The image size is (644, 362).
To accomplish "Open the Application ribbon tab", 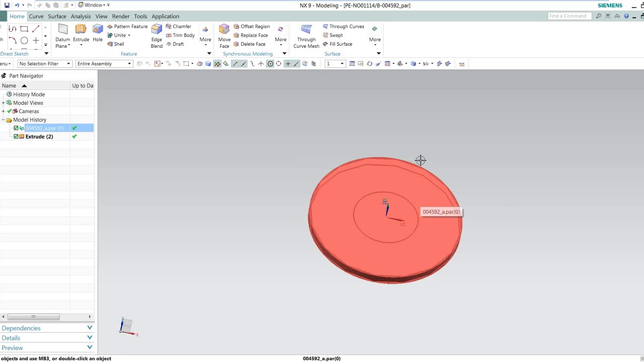I will [x=165, y=17].
